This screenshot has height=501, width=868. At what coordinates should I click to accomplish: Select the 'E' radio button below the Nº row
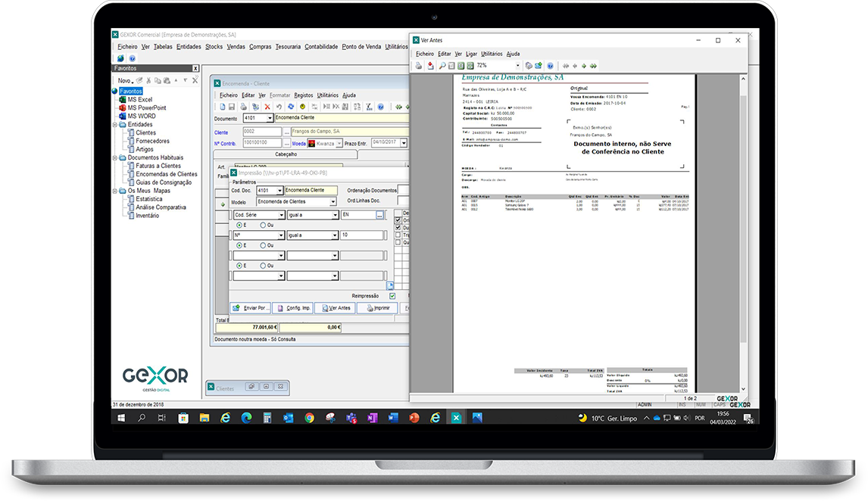tap(240, 245)
